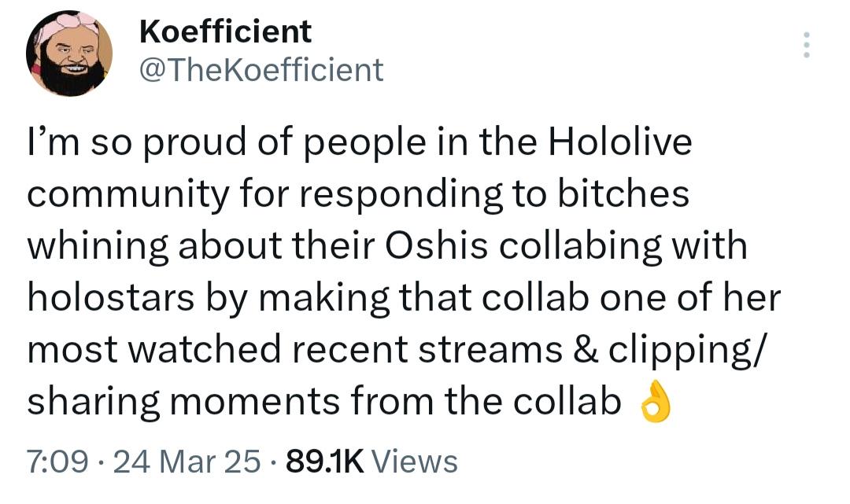850x504 pixels.
Task: Open the Koefficient display name link
Action: (225, 32)
